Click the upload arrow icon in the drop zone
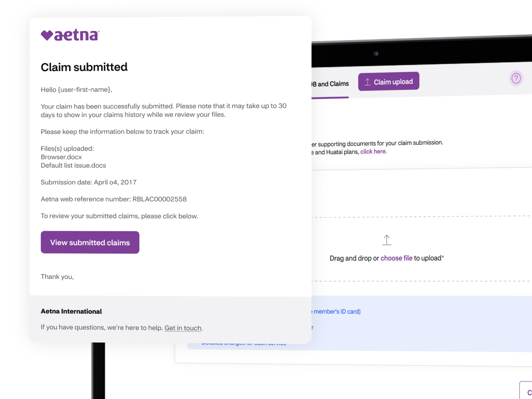This screenshot has height=399, width=532. tap(387, 240)
